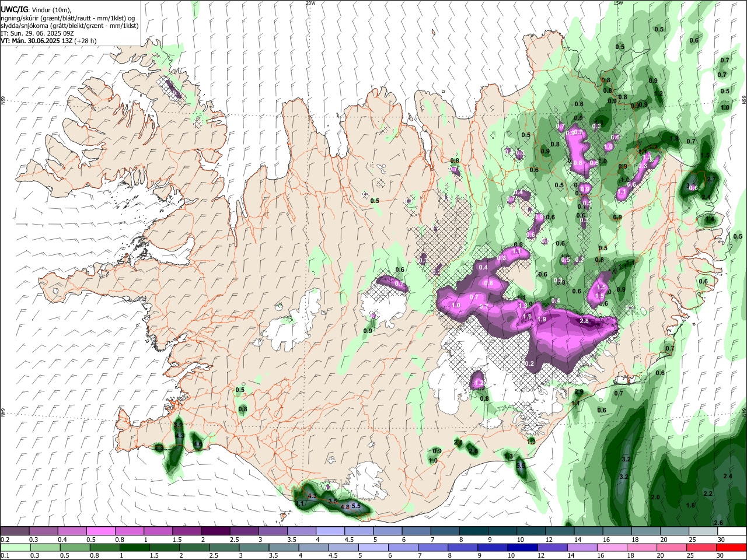Select the 0.2 swatch in the snow legend row

pos(15,531)
